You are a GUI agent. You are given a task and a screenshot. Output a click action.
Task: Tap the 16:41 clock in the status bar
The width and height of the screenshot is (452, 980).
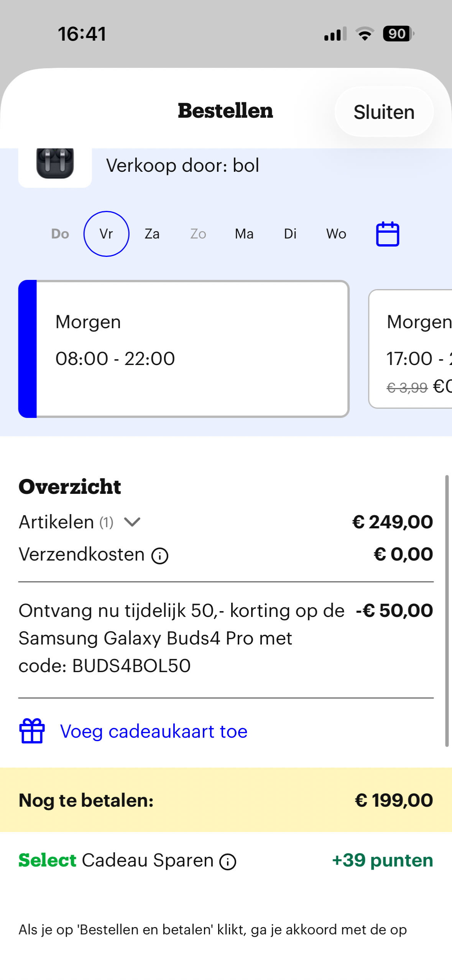[x=82, y=34]
